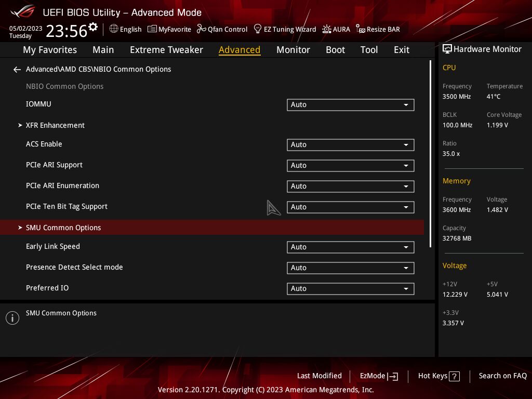Switch to the Monitor tab
The width and height of the screenshot is (532, 399).
[293, 50]
